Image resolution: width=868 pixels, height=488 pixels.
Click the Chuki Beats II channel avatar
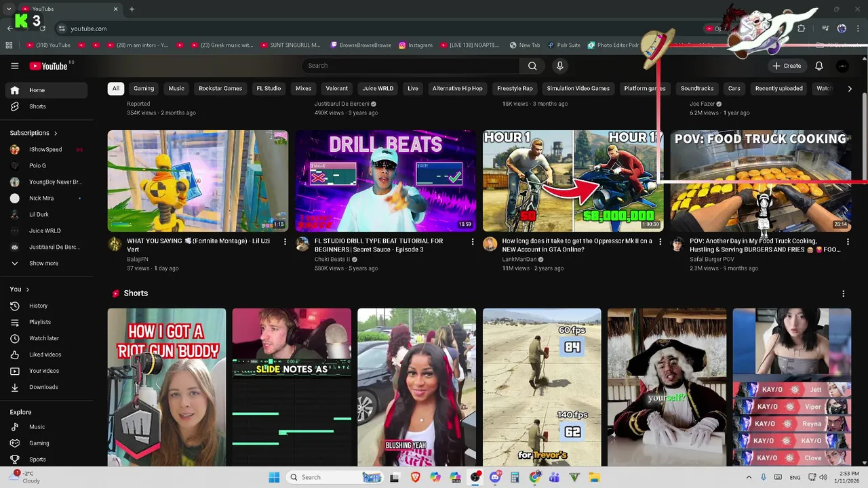(x=302, y=243)
